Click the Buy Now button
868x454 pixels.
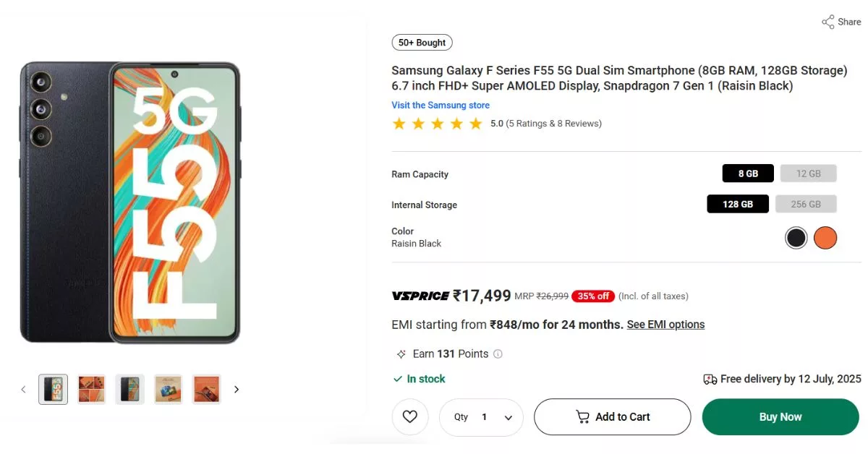(780, 416)
